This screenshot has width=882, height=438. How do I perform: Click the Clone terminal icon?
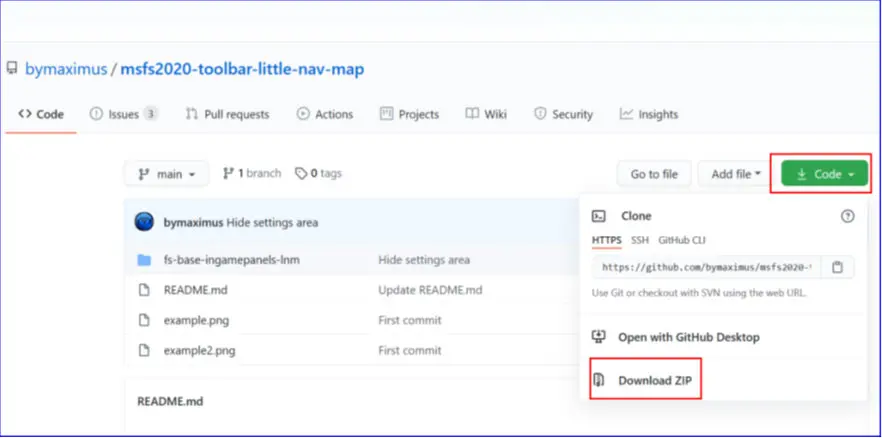pos(598,216)
